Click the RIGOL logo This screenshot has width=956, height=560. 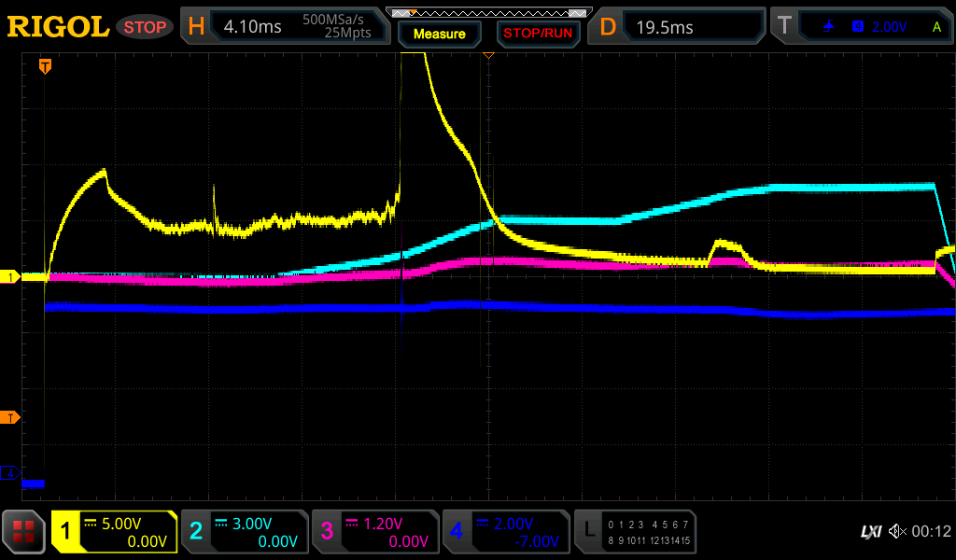tap(58, 27)
